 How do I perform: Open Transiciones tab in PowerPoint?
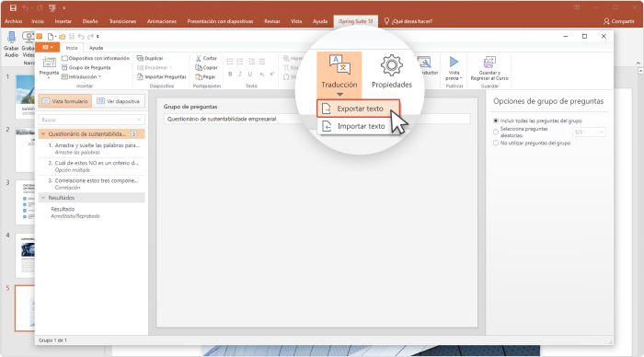[x=122, y=21]
